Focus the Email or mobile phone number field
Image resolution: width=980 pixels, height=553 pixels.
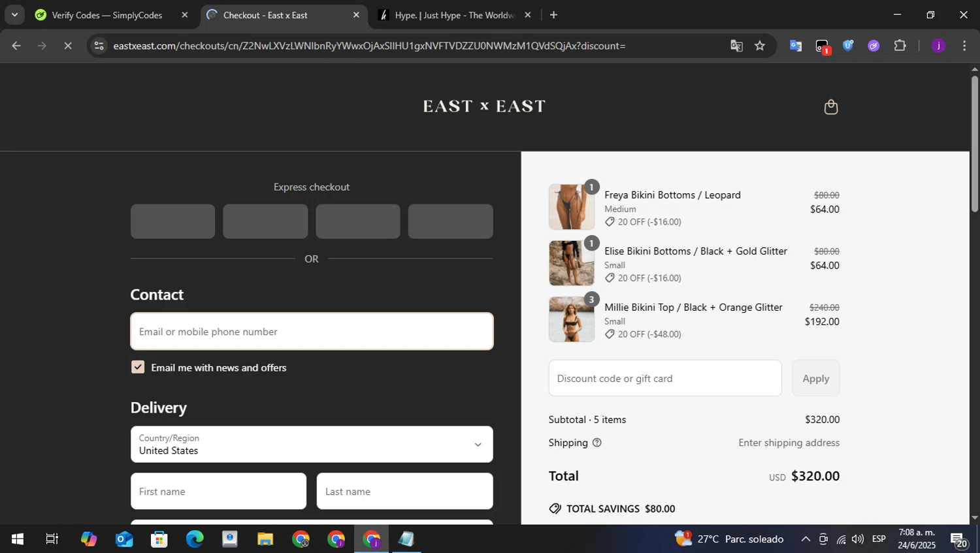click(312, 332)
